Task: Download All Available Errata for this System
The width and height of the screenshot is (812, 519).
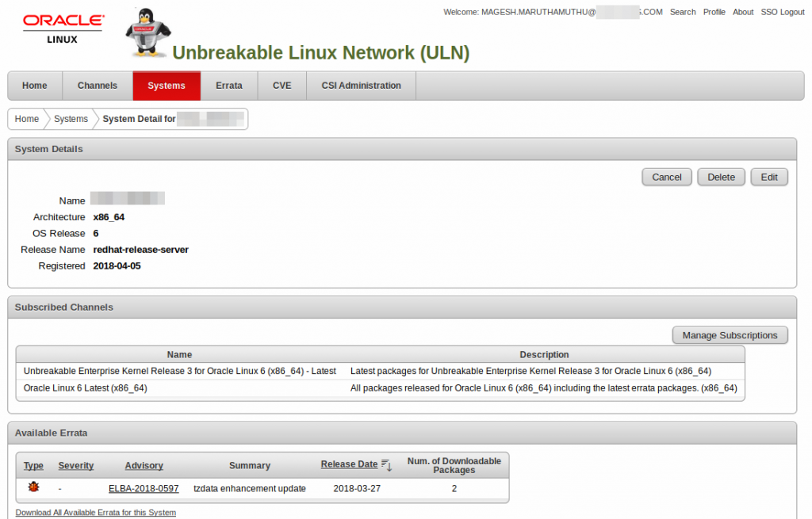Action: tap(95, 512)
